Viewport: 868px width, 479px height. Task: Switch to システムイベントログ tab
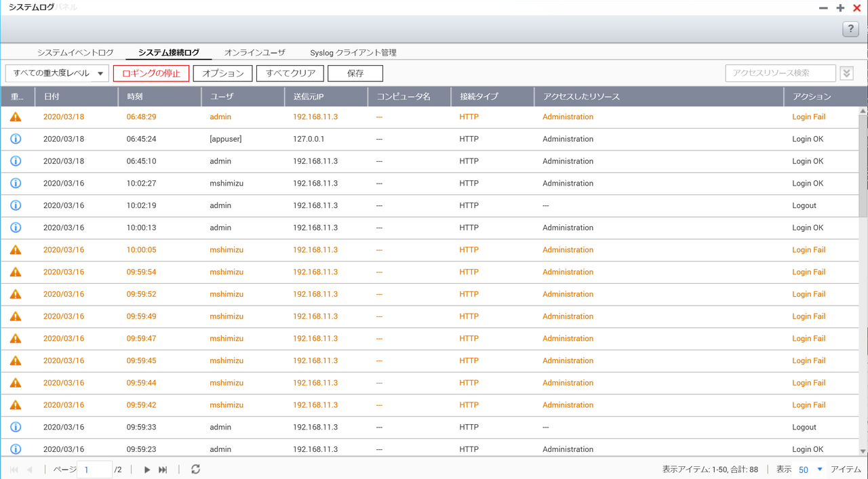pyautogui.click(x=75, y=53)
